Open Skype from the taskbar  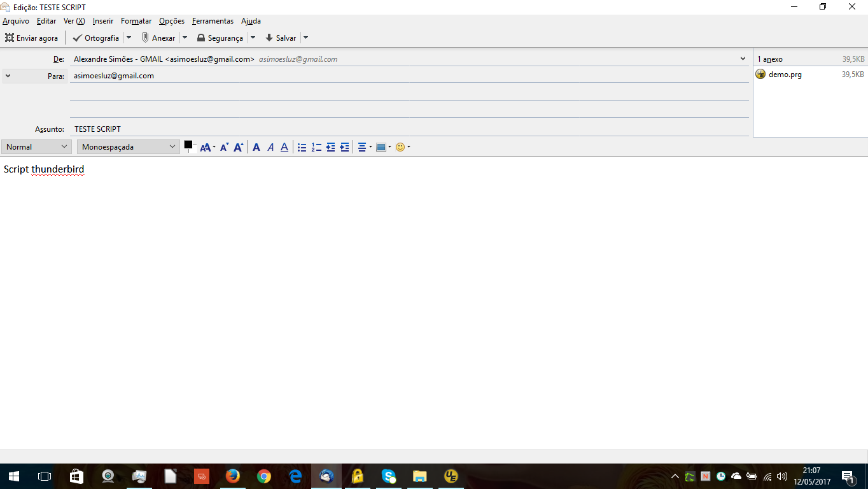[x=389, y=476]
